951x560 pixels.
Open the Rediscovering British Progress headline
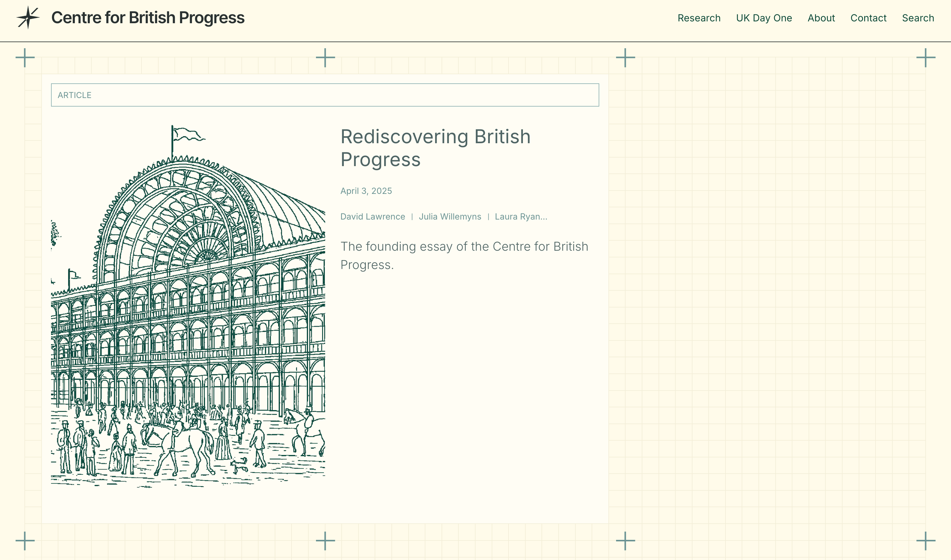click(x=435, y=148)
